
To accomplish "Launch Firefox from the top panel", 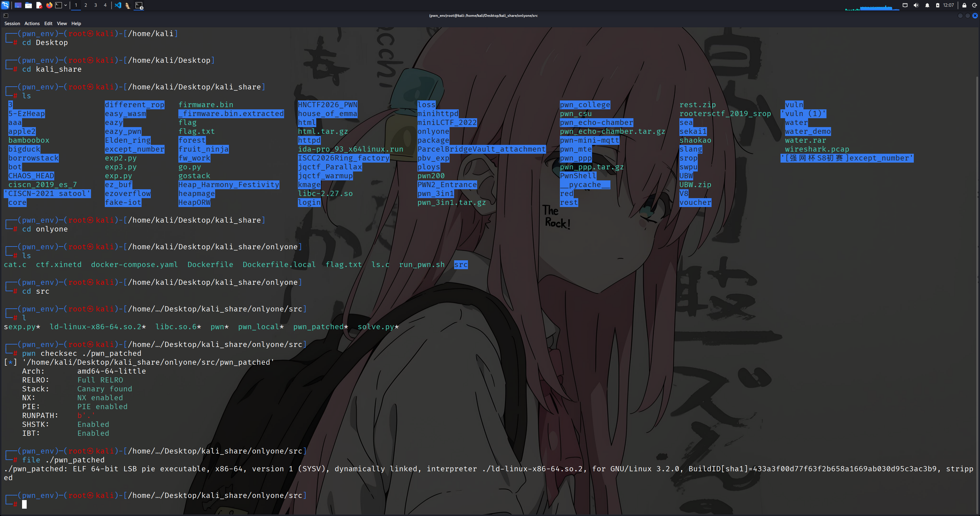I will 49,5.
